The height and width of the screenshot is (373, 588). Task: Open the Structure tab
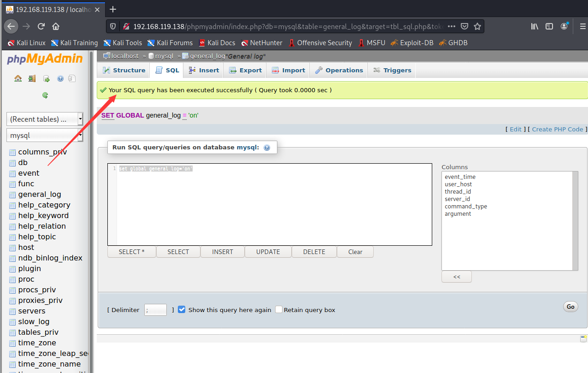tap(123, 70)
